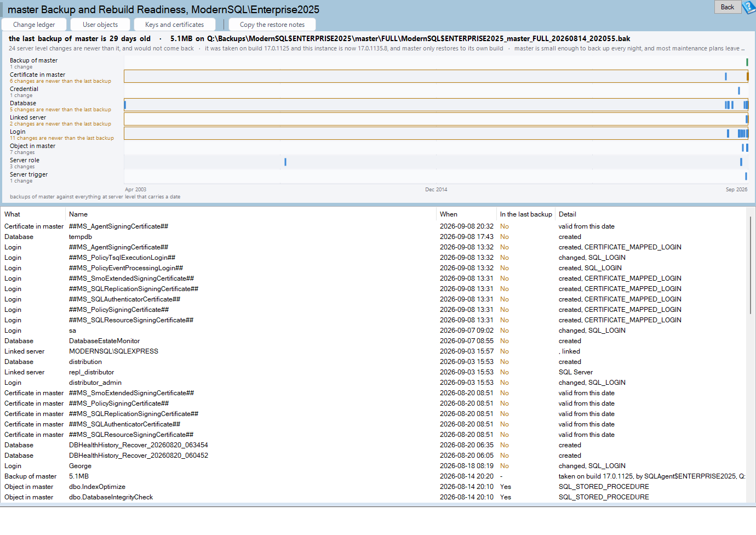Image resolution: width=756 pixels, height=535 pixels.
Task: Select the repl_distributor linked server row
Action: pos(374,372)
